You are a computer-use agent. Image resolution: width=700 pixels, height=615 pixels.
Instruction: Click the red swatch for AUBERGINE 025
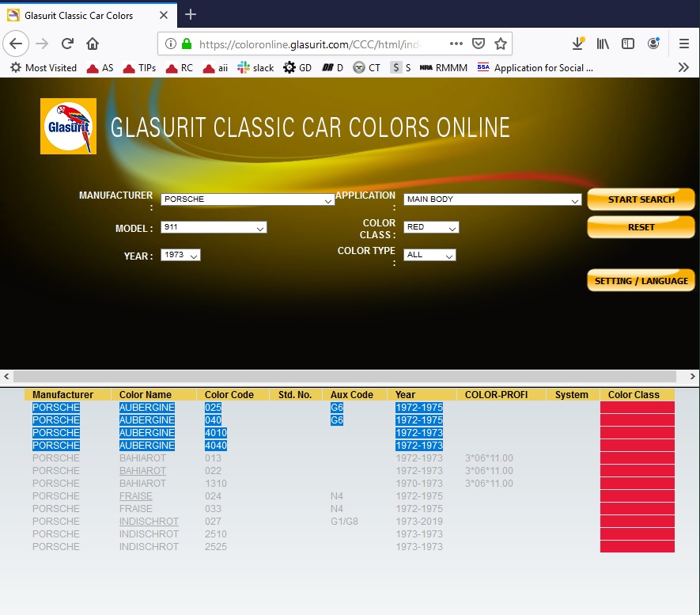[x=637, y=408]
